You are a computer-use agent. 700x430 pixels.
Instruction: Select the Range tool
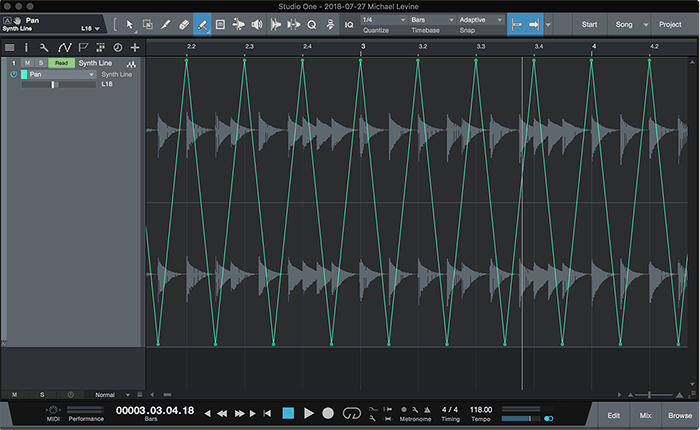(x=147, y=25)
